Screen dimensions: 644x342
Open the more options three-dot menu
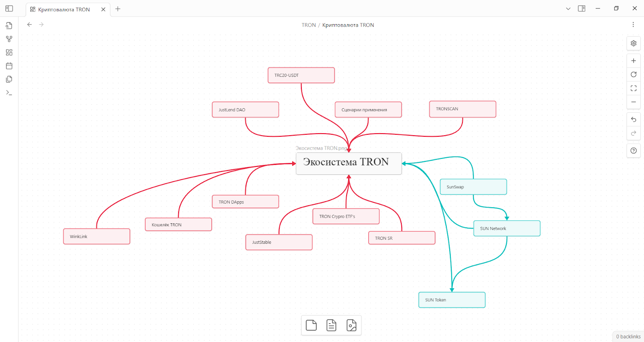[x=633, y=25]
